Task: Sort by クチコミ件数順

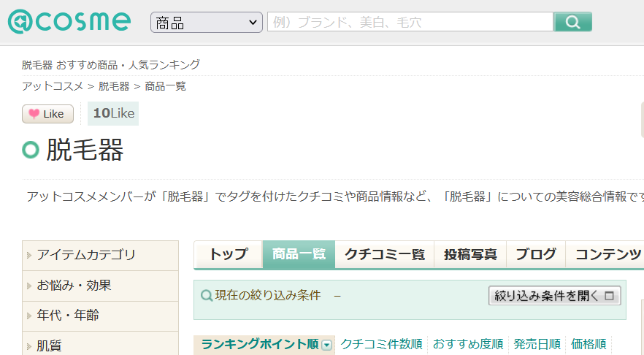Action: pos(381,344)
